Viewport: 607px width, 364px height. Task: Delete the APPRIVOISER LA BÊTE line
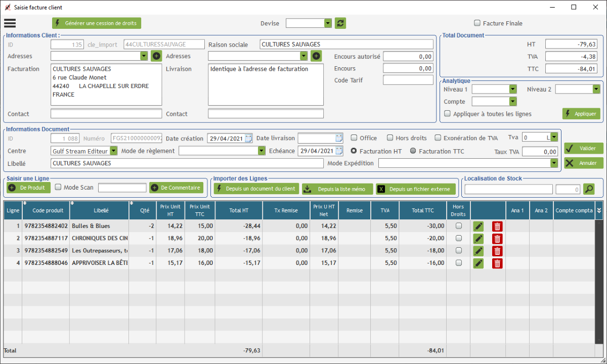(497, 263)
